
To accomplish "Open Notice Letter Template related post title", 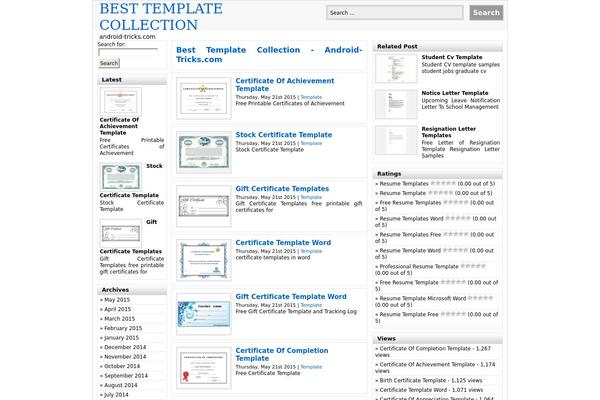I will [455, 93].
